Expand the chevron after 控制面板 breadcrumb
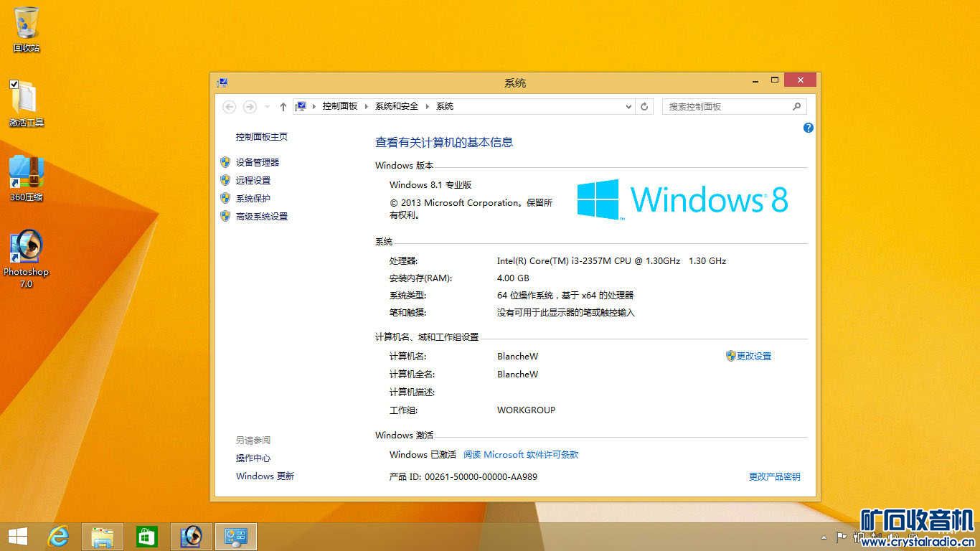This screenshot has width=980, height=551. [x=367, y=106]
